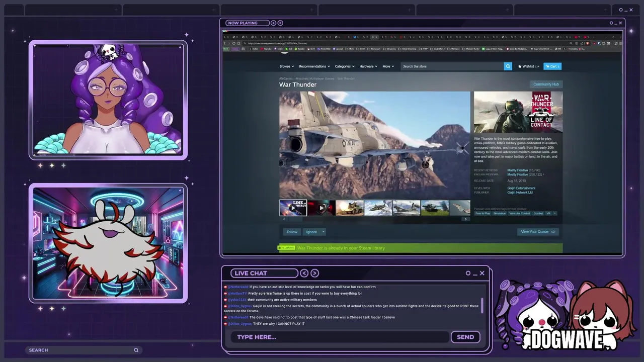Screen dimensions: 644x362
Task: Click the left arrow beside Live Chat title
Action: point(304,273)
